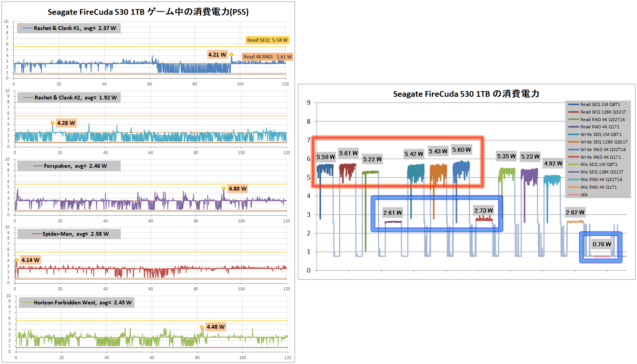
Task: Click the 'Read SEQ: 5.58 W' yellow label
Action: (x=267, y=40)
